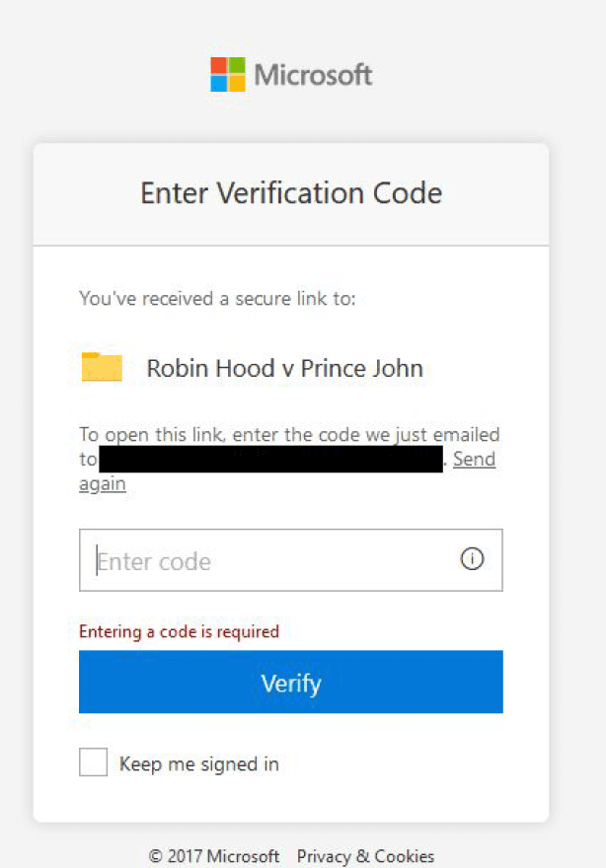This screenshot has height=868, width=606.
Task: Click the received a secure link text
Action: 217,298
